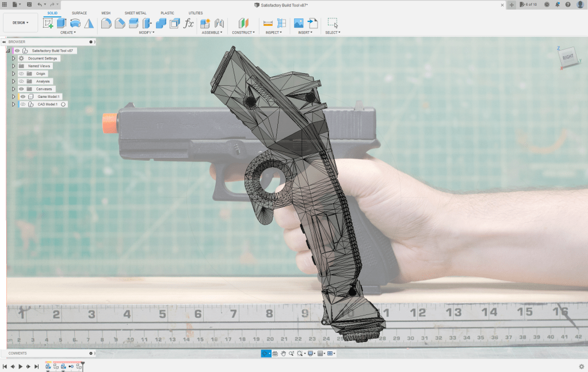588x372 pixels.
Task: Toggle visibility of the Canvases folder
Action: pyautogui.click(x=21, y=89)
